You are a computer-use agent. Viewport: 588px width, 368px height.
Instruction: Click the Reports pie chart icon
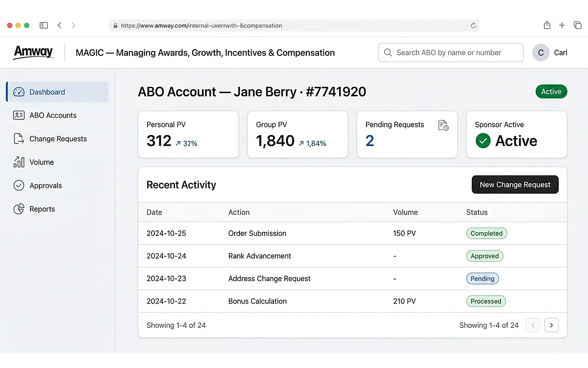click(19, 209)
